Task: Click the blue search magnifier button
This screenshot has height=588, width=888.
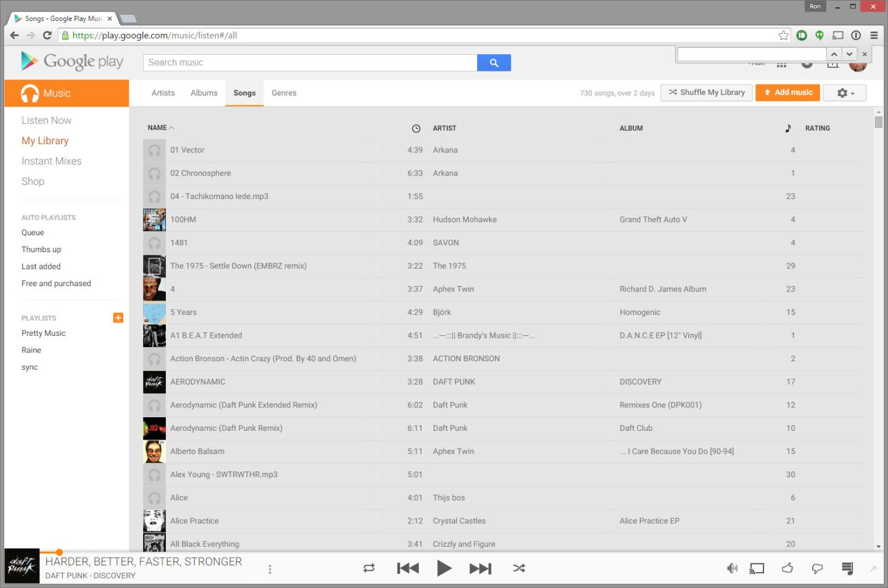Action: (x=494, y=63)
